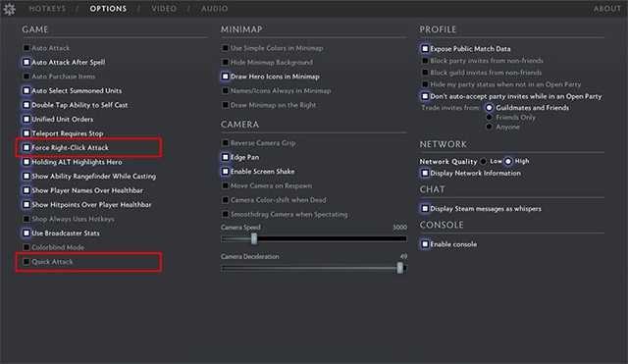
Task: Enable the Quick Attack checkbox
Action: coord(26,262)
